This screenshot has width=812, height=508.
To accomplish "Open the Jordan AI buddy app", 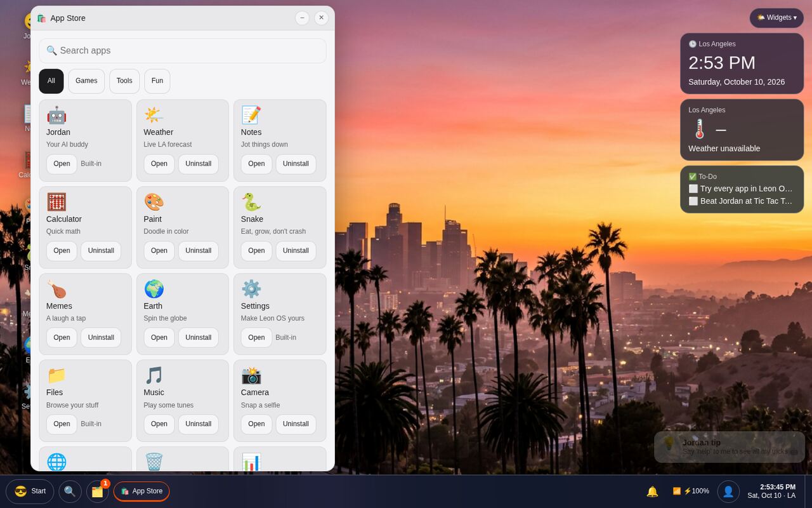I will coord(62,164).
